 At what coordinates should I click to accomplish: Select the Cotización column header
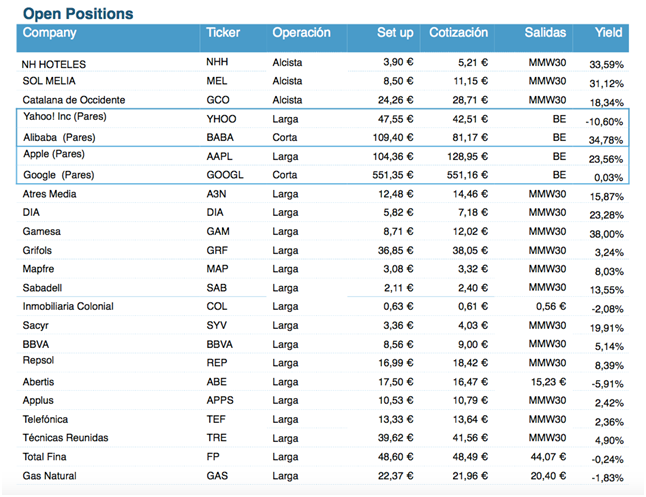(x=458, y=33)
